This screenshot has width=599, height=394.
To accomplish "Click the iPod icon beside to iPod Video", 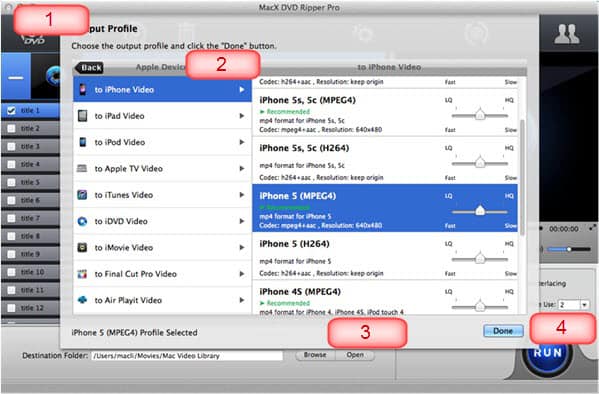I will 82,142.
